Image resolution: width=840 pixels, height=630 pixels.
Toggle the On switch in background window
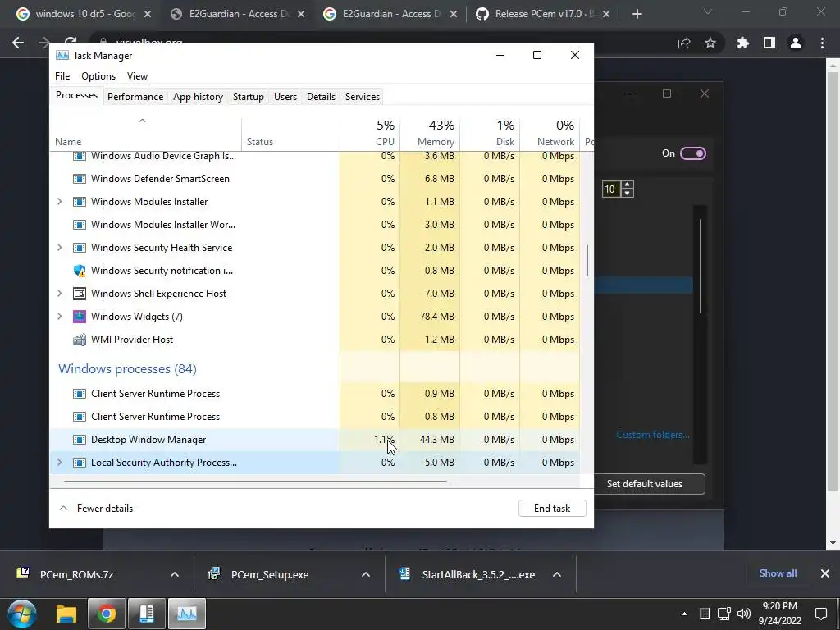click(692, 153)
